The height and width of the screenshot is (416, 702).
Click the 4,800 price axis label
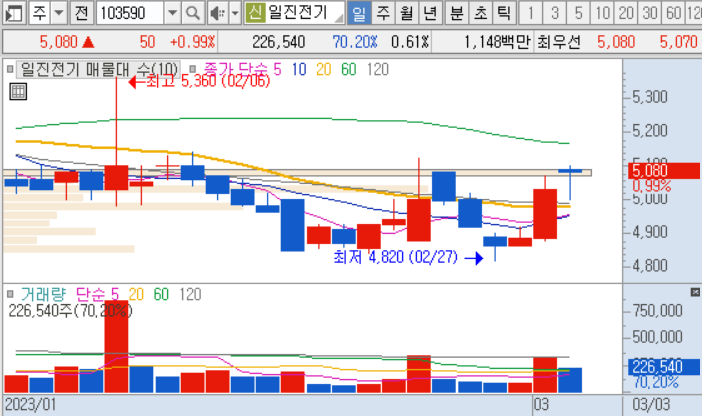650,266
